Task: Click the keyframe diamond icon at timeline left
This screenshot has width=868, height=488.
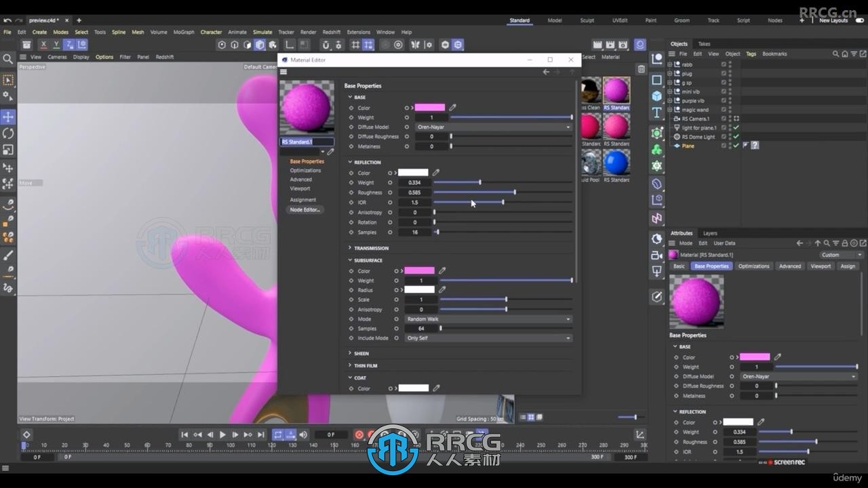Action: (26, 434)
